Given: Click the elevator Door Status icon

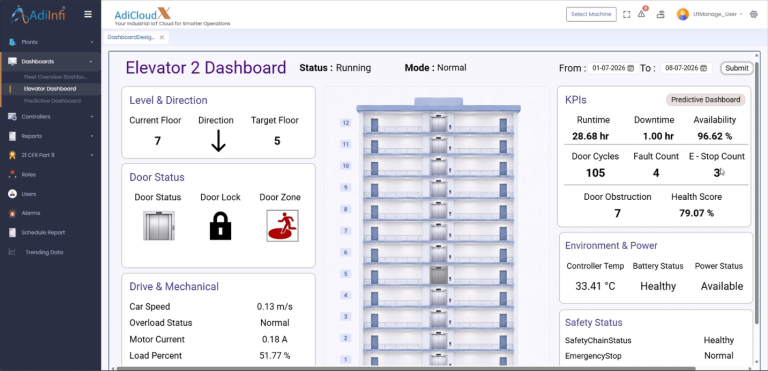Looking at the screenshot, I should click(159, 225).
